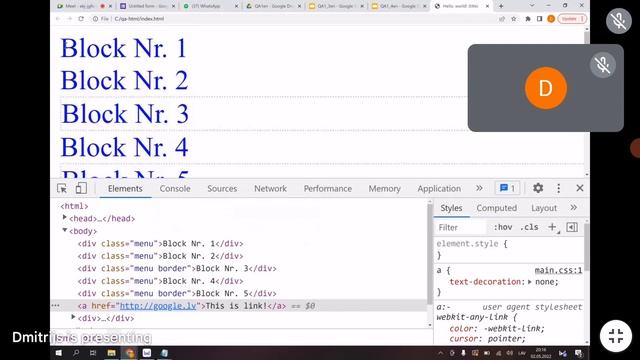Screen dimensions: 640x360
Task: Click 'Block Nr. 2' on the webpage
Action: pyautogui.click(x=124, y=80)
